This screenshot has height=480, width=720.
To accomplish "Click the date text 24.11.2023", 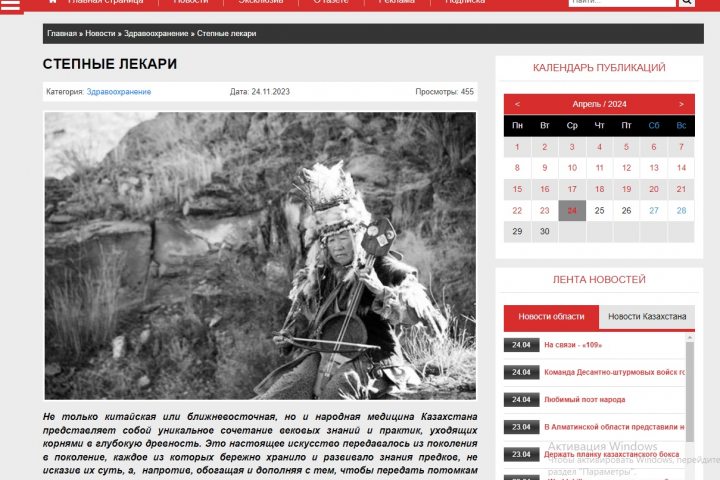I will (270, 92).
